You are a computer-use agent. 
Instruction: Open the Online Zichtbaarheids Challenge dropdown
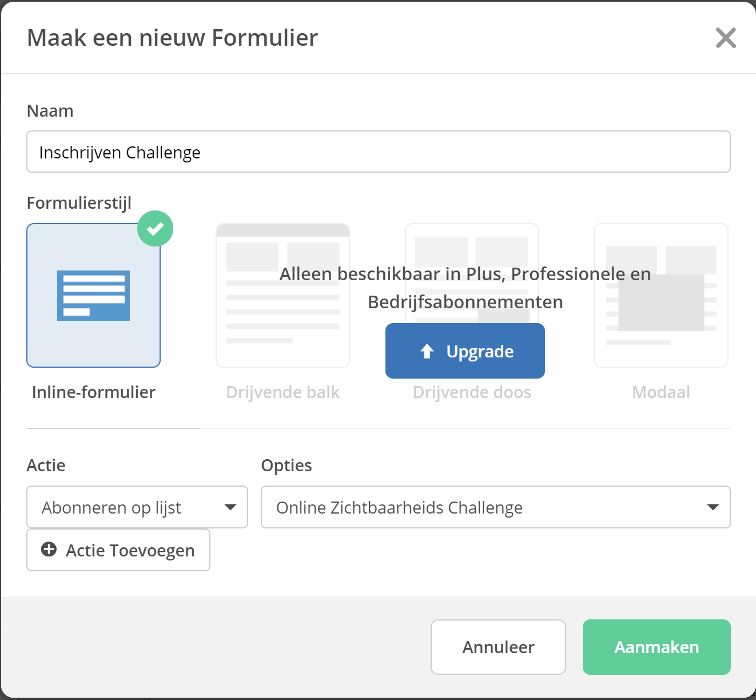point(496,507)
